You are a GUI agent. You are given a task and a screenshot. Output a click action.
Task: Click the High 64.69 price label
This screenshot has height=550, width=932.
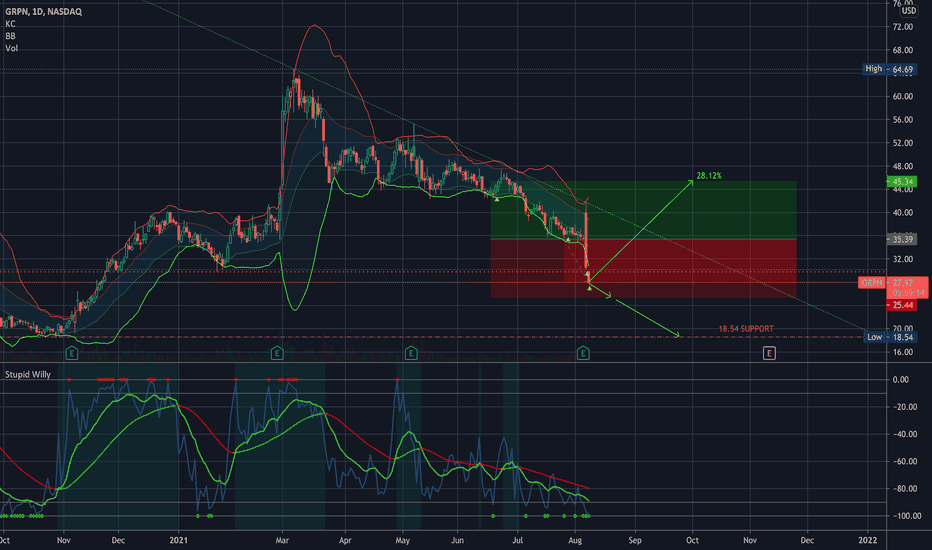pos(889,69)
